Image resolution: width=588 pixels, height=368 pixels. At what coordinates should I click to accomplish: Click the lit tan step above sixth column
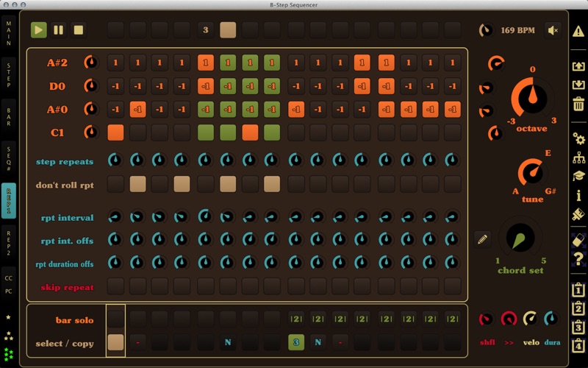click(228, 30)
